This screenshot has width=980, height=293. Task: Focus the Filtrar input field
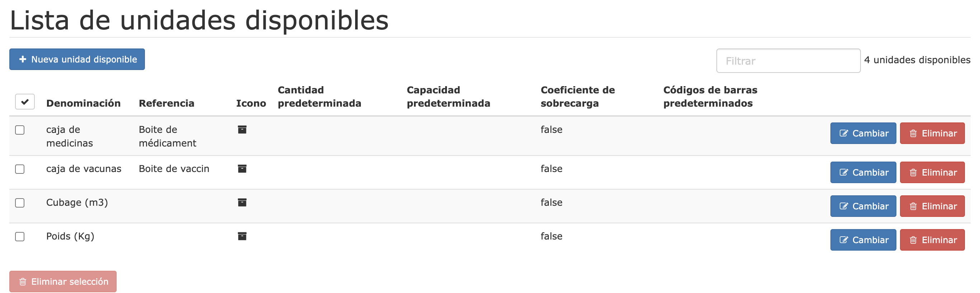point(788,61)
